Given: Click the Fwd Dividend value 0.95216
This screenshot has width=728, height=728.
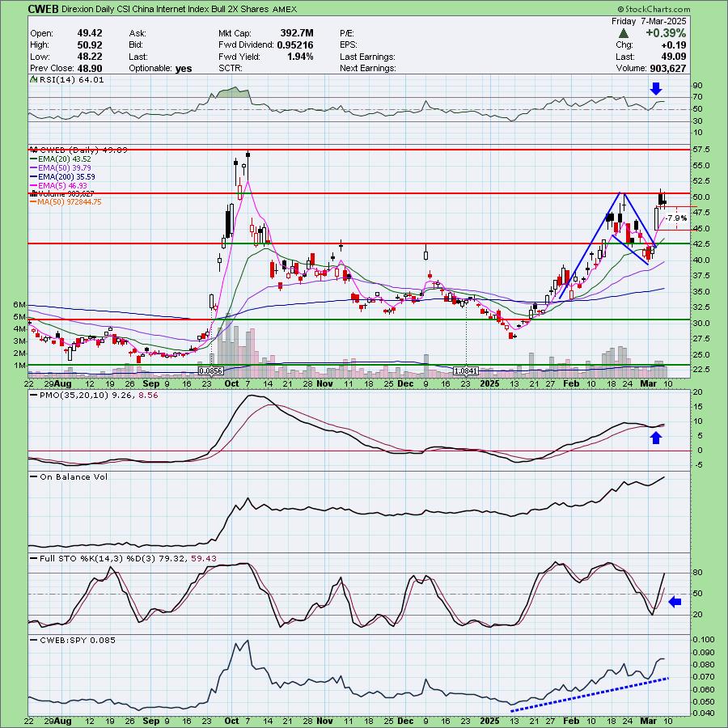Looking at the screenshot, I should (294, 44).
